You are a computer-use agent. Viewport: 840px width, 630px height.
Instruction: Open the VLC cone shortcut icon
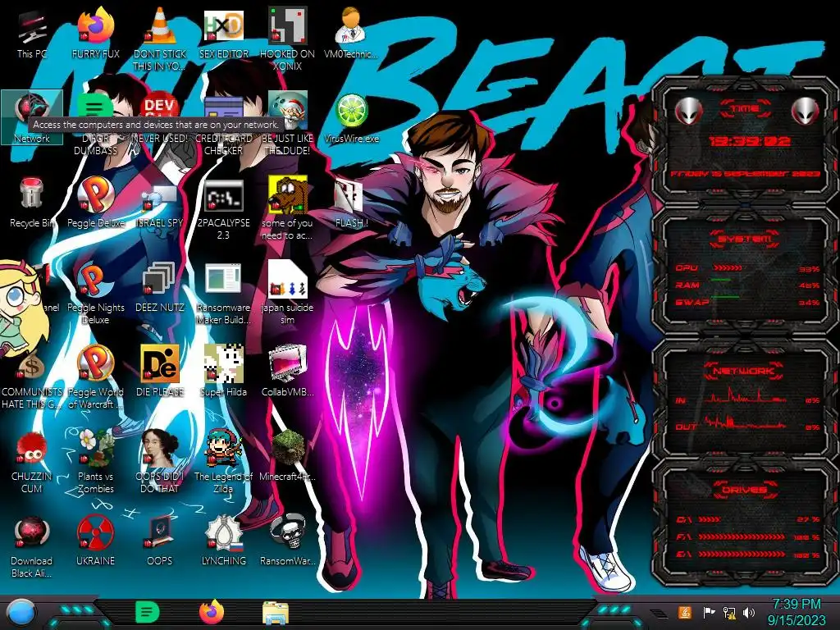[x=160, y=39]
